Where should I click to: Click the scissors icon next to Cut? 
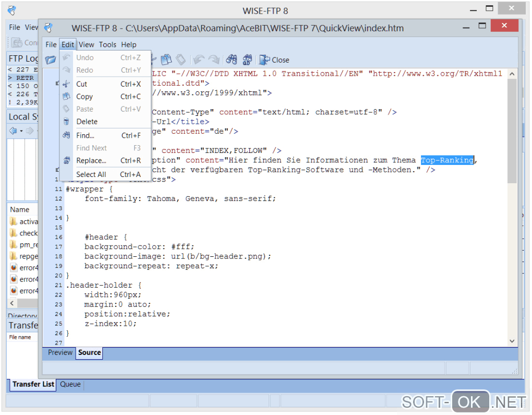67,84
